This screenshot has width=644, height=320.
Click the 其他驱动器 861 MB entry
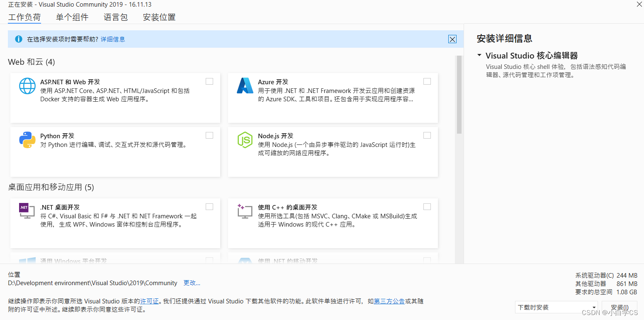606,284
